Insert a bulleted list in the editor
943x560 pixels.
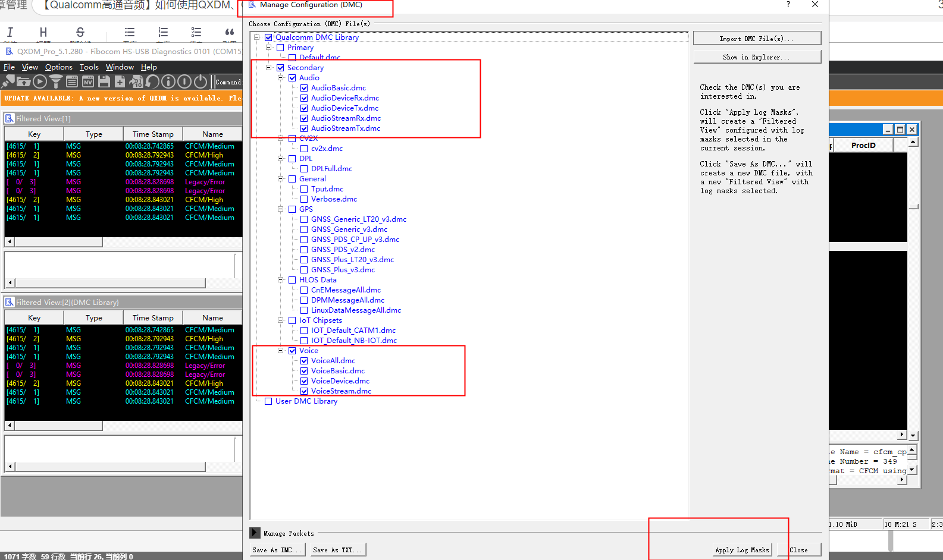pos(130,32)
